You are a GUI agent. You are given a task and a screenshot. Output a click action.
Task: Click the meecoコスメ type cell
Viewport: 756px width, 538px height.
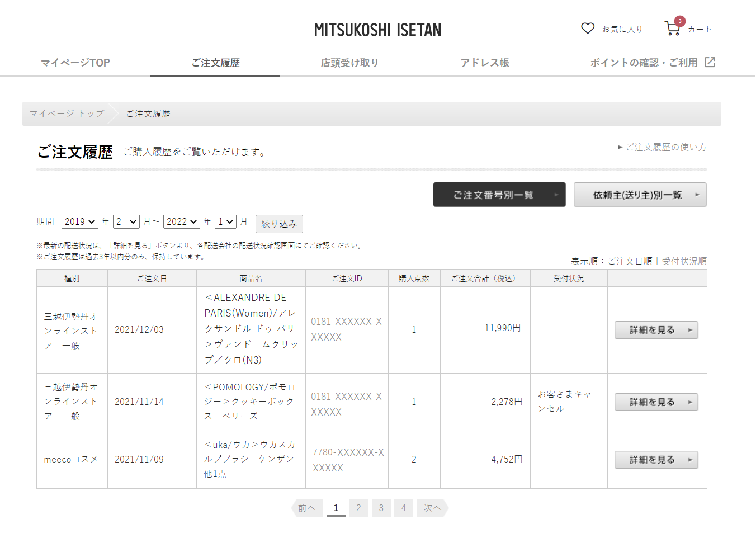pyautogui.click(x=71, y=459)
